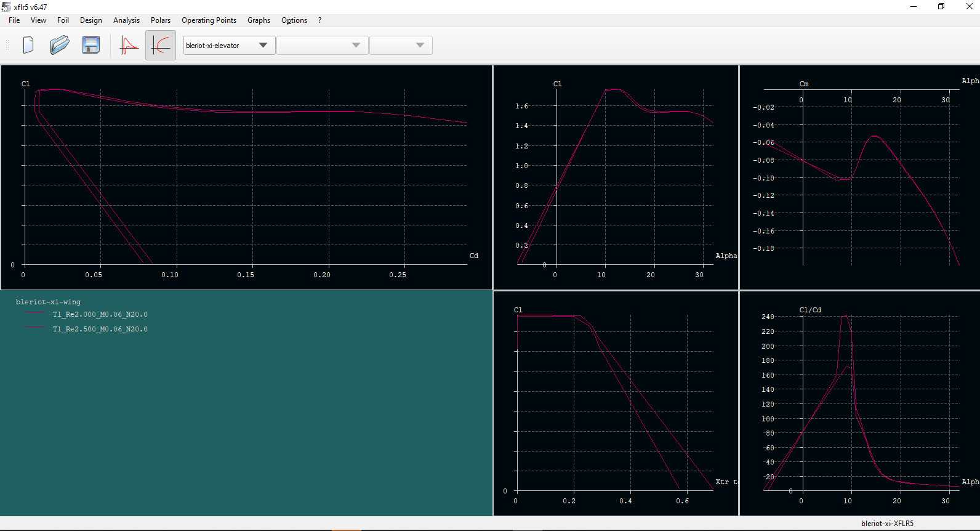This screenshot has width=980, height=531.
Task: Click the Cl vs Alpha graph panel
Action: click(x=616, y=177)
